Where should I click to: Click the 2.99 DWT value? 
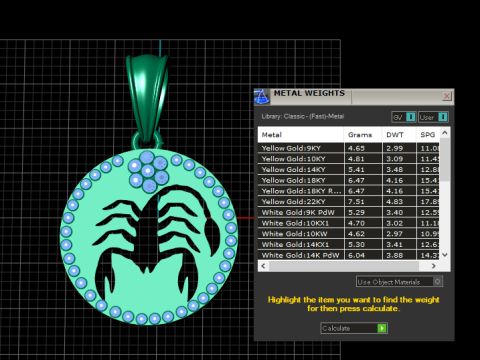[x=395, y=148]
